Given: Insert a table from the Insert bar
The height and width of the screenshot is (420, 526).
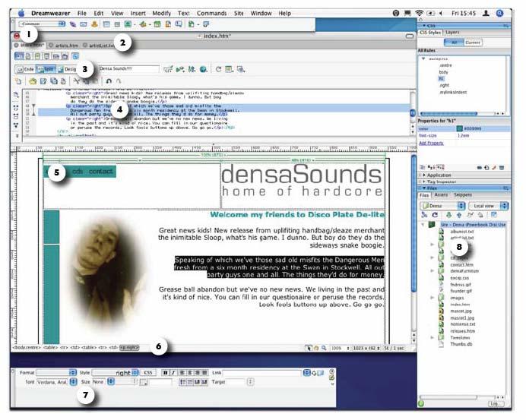Looking at the screenshot, I should click(106, 24).
